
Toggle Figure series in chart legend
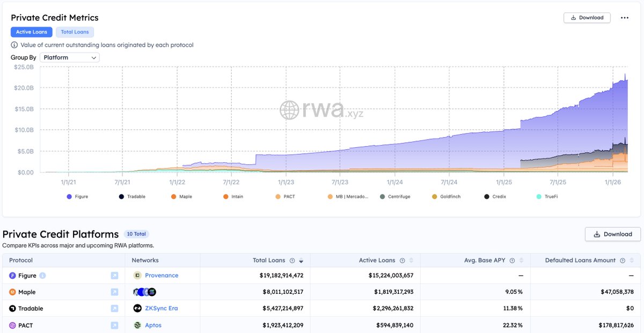(77, 197)
